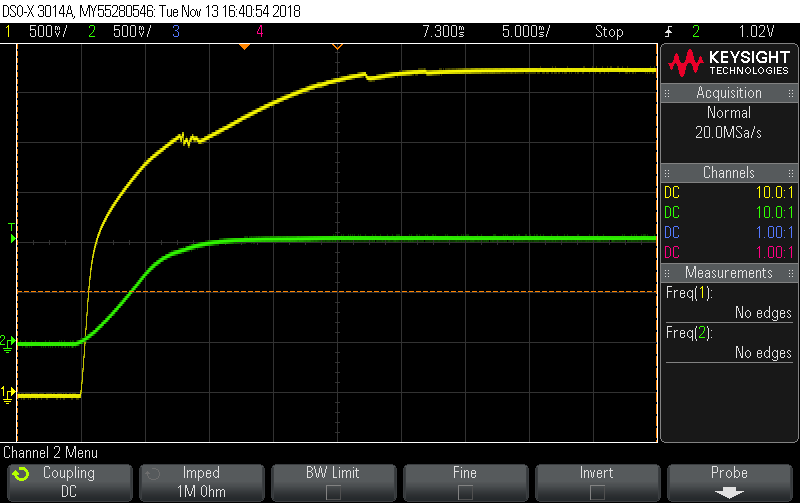Click the Stop run status

pyautogui.click(x=609, y=32)
